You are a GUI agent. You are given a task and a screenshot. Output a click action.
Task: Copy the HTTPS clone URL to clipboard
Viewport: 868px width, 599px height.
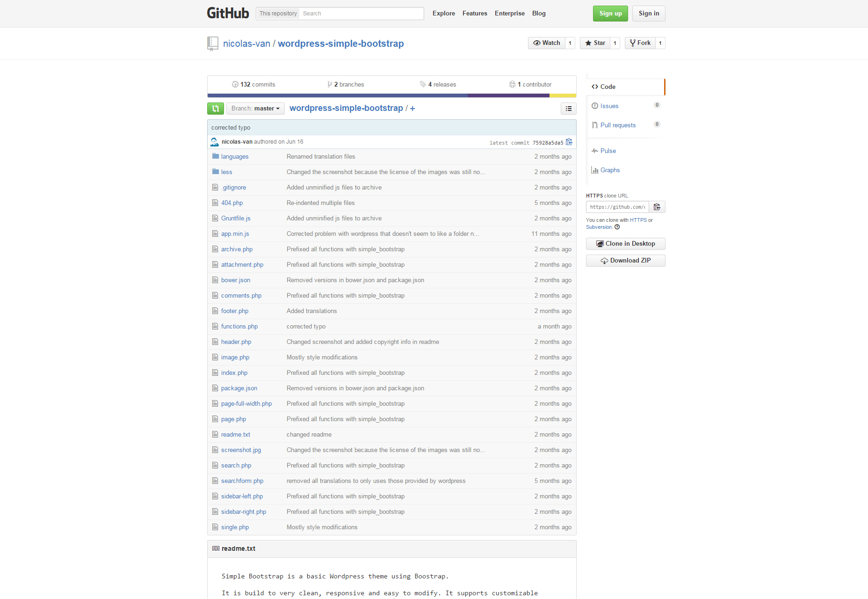[x=657, y=207]
